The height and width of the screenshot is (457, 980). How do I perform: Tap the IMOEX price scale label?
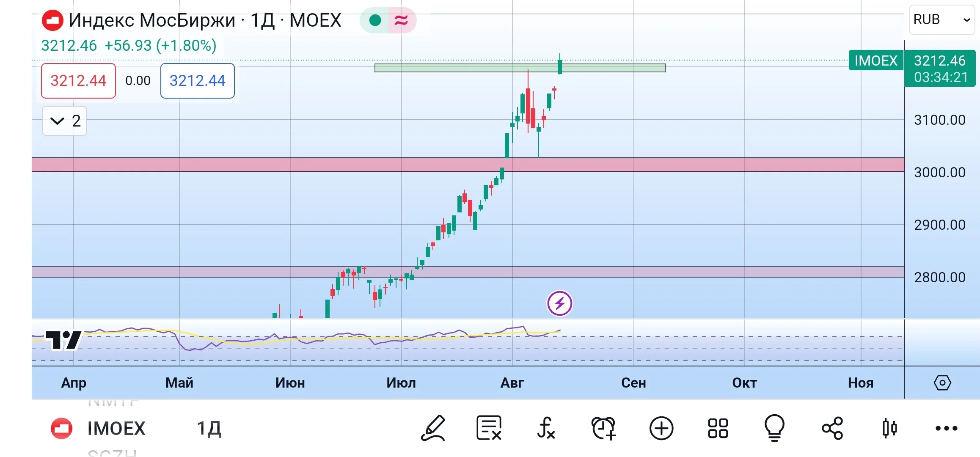[876, 61]
